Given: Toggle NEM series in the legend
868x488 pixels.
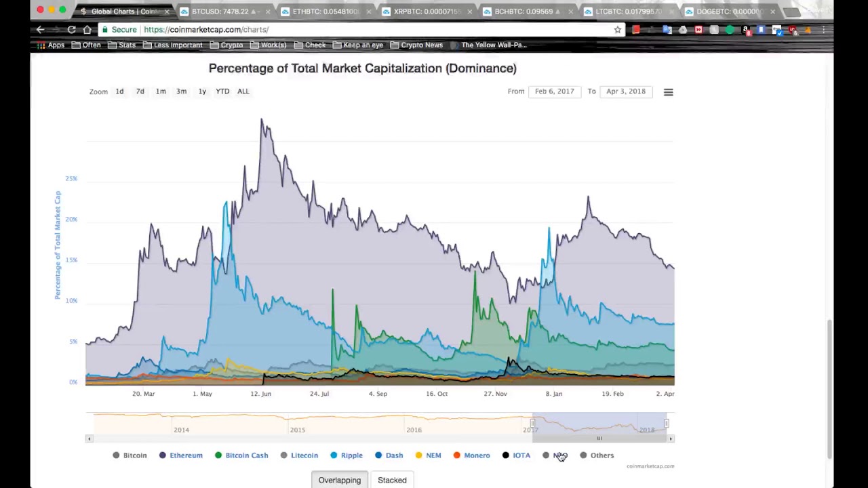Looking at the screenshot, I should (428, 455).
